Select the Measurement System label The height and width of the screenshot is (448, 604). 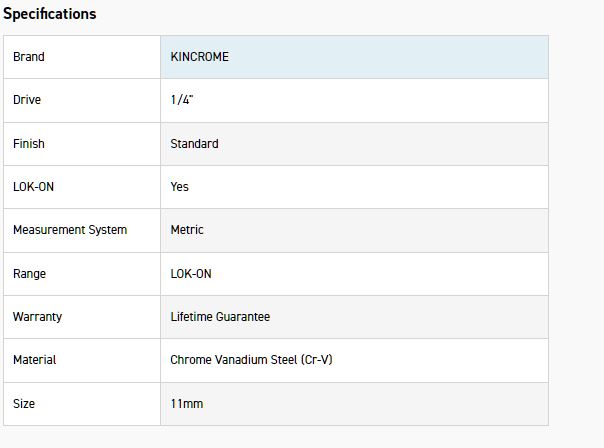[x=70, y=230]
